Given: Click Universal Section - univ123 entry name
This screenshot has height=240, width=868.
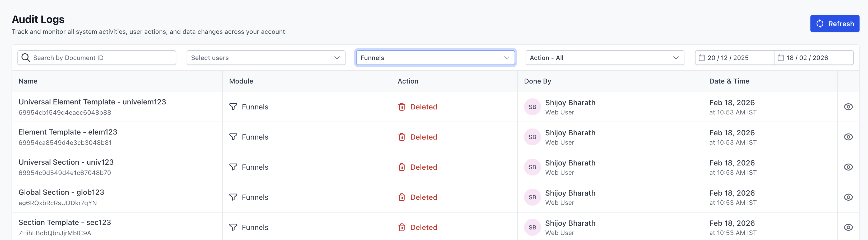Looking at the screenshot, I should click(66, 162).
